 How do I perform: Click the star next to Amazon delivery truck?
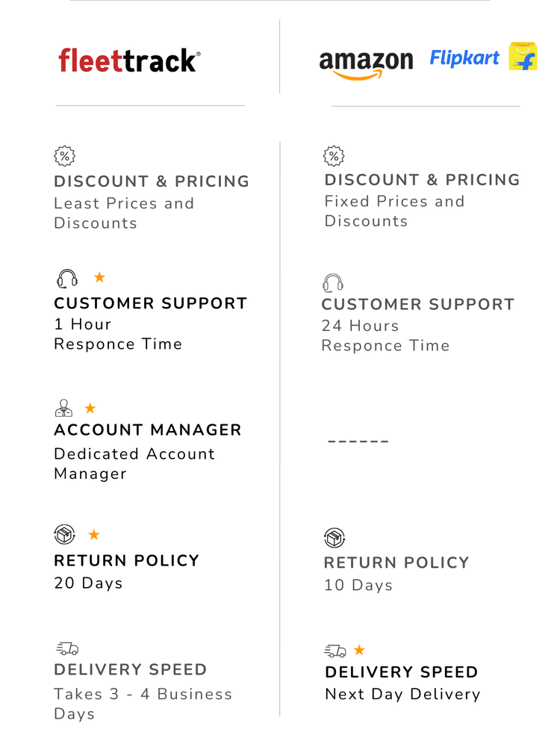click(x=359, y=650)
